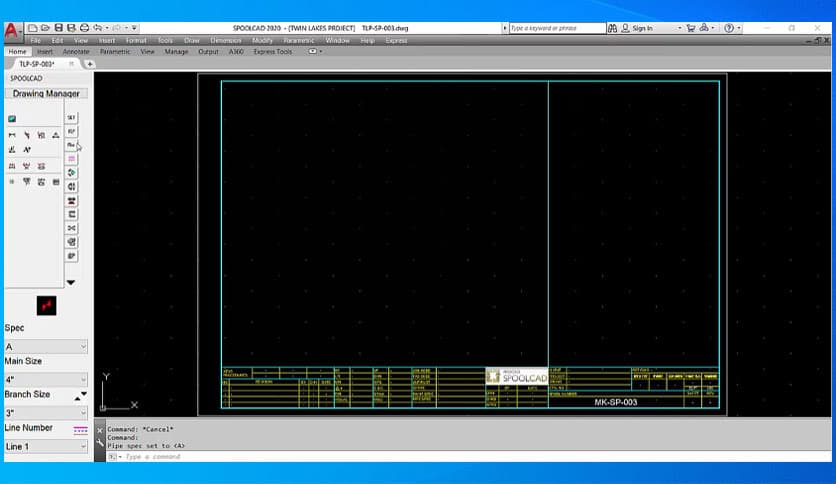Click the SPOOLCAD palette title
This screenshot has width=836, height=484.
click(x=26, y=78)
